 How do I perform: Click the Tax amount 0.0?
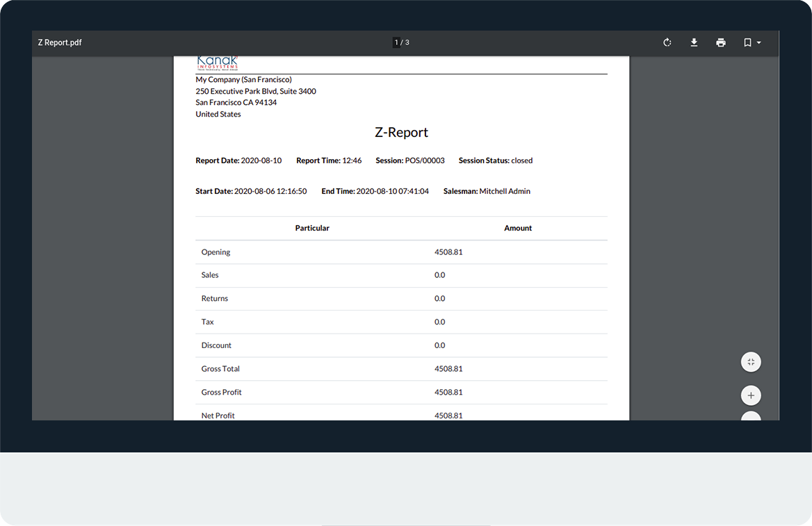point(439,322)
